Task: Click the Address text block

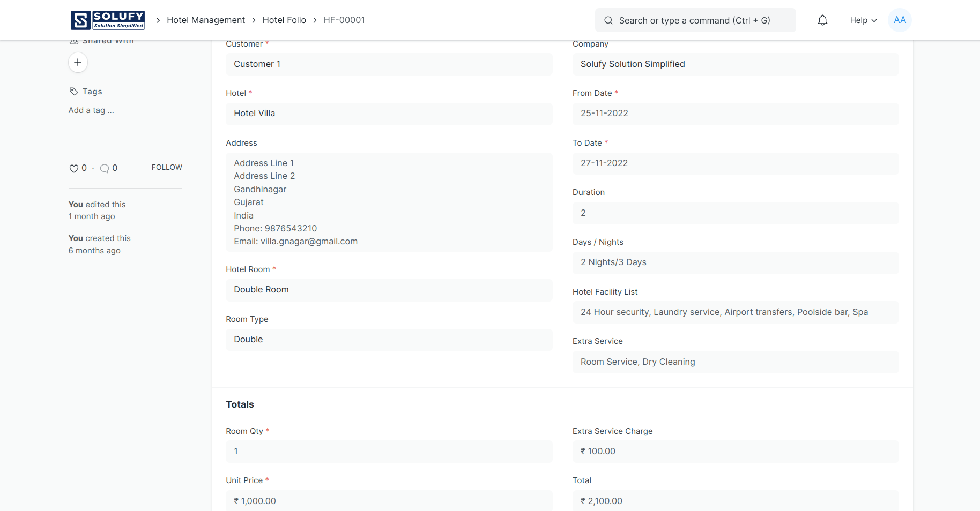Action: point(389,202)
